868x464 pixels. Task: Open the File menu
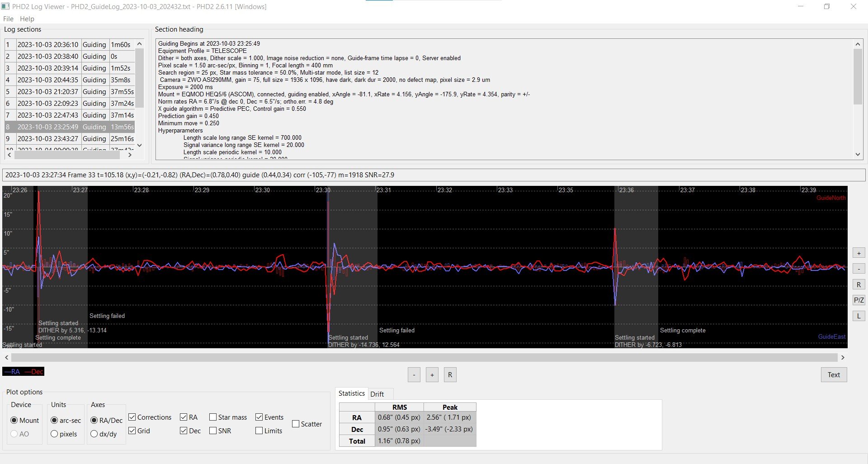8,19
